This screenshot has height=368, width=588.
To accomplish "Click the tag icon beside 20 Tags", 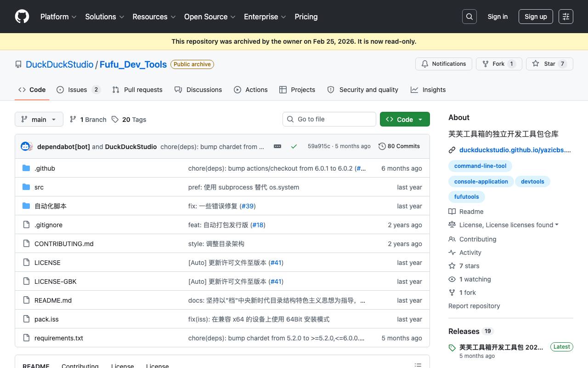I will (115, 120).
